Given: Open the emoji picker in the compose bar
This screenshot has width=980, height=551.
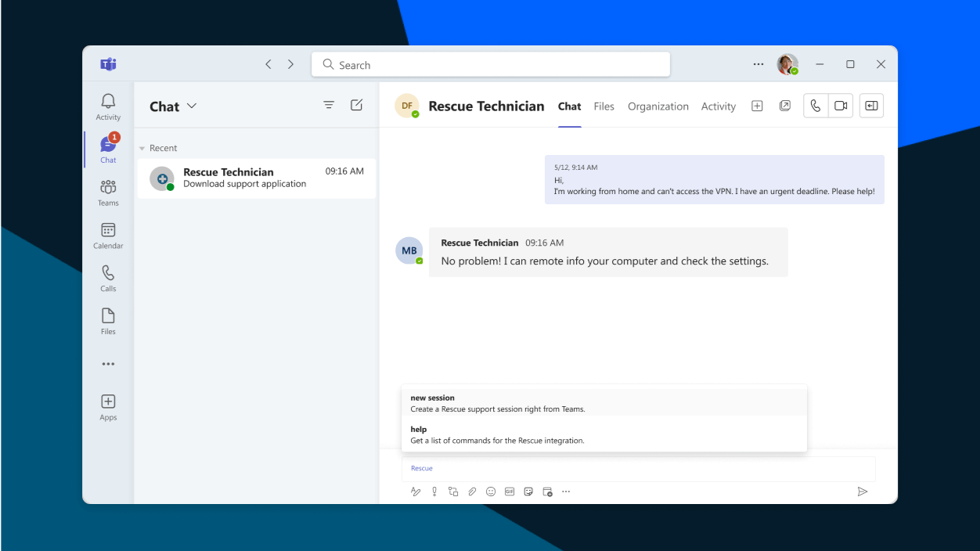Looking at the screenshot, I should pyautogui.click(x=491, y=492).
